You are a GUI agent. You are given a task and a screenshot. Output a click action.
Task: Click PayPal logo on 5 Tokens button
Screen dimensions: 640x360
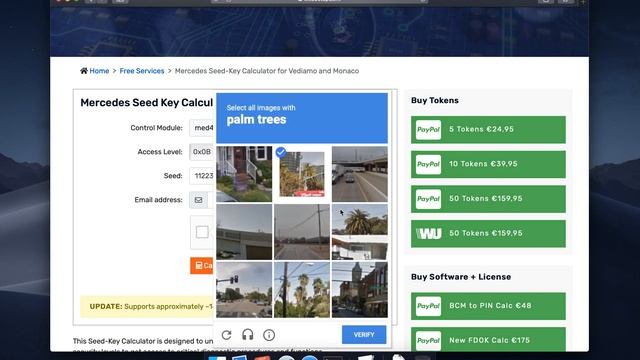click(428, 129)
